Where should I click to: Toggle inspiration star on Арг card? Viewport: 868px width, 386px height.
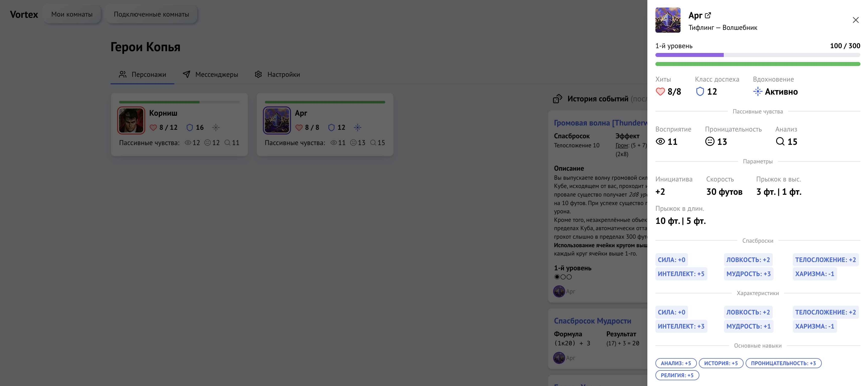point(358,127)
